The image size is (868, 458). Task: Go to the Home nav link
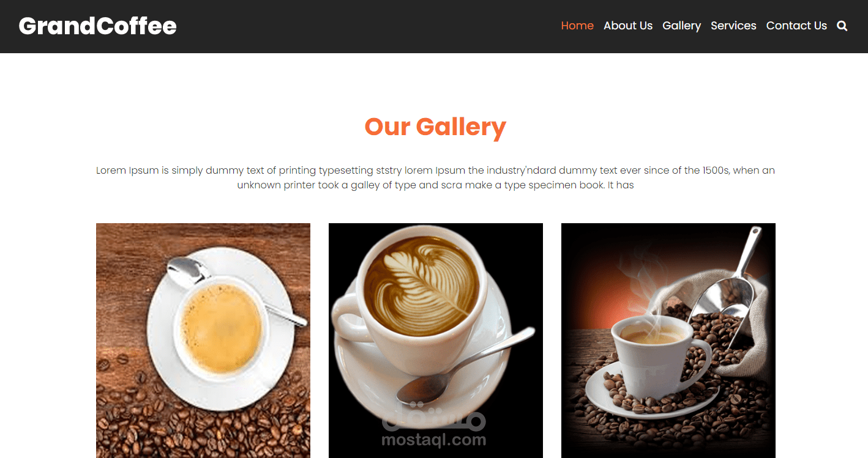(x=577, y=26)
